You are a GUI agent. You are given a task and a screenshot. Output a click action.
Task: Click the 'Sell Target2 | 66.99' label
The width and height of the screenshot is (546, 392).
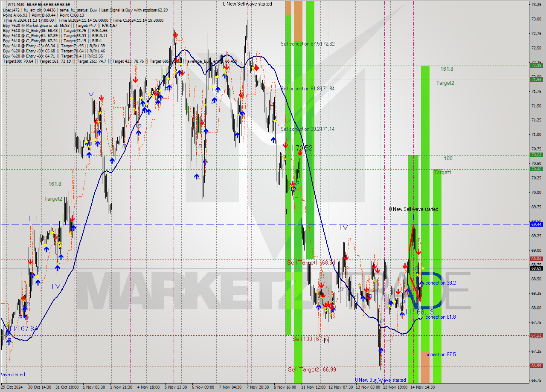312,369
